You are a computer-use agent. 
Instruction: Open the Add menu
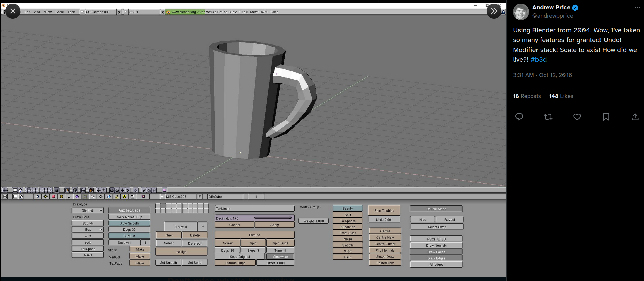point(37,12)
